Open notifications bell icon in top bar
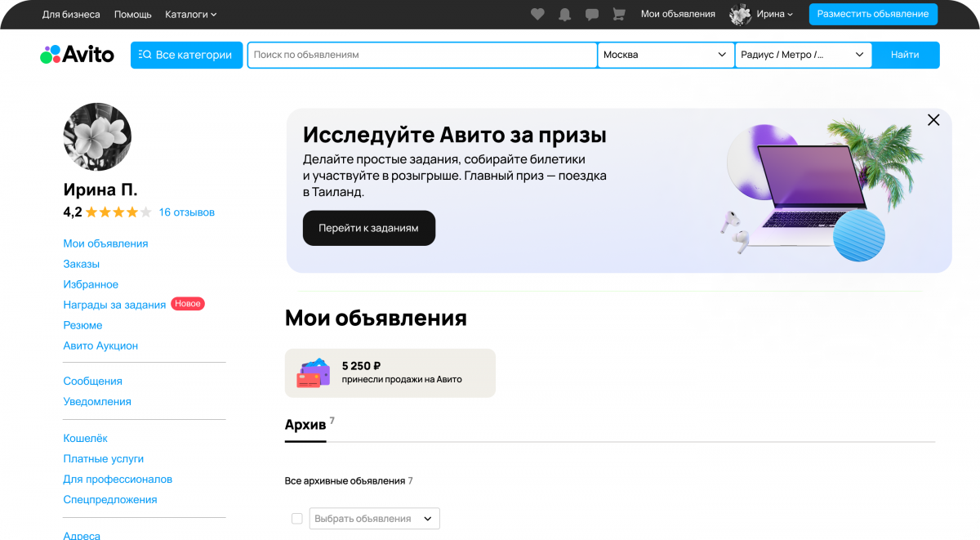980x540 pixels. point(564,14)
